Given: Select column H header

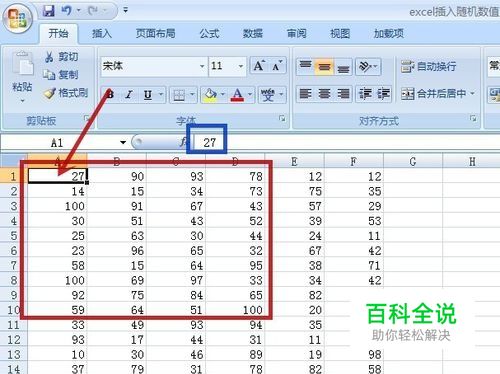Looking at the screenshot, I should (472, 162).
